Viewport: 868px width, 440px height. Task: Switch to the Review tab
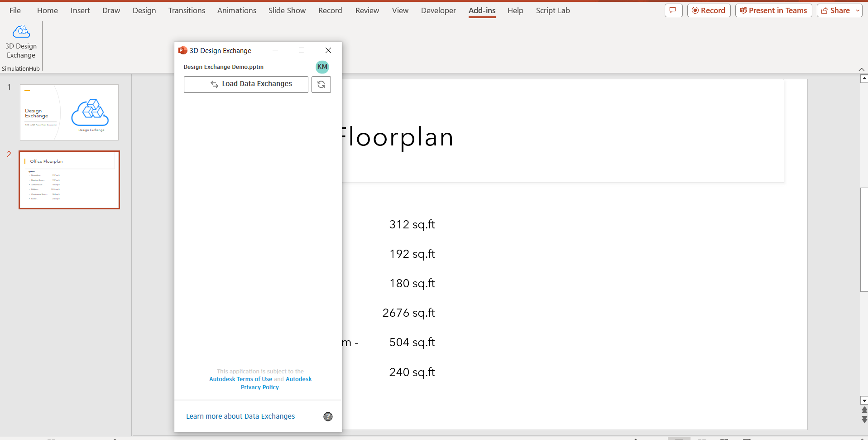pos(367,10)
